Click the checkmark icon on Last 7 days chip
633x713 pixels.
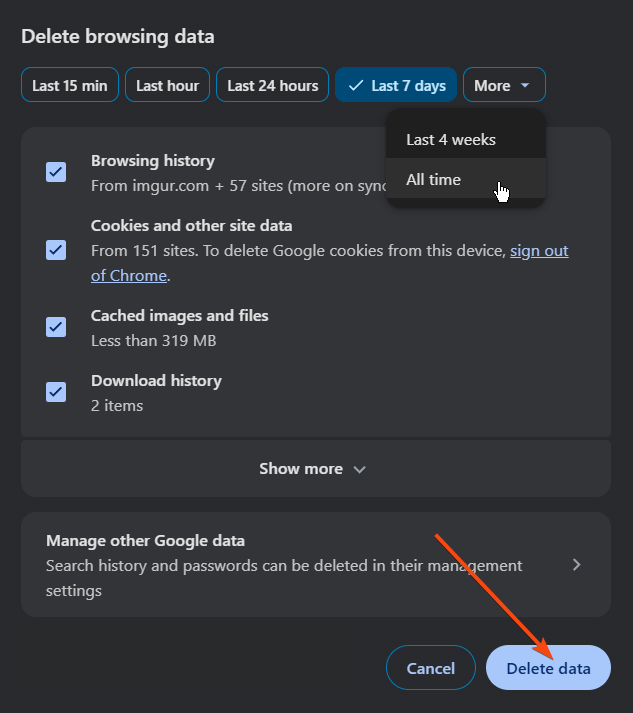click(x=354, y=86)
